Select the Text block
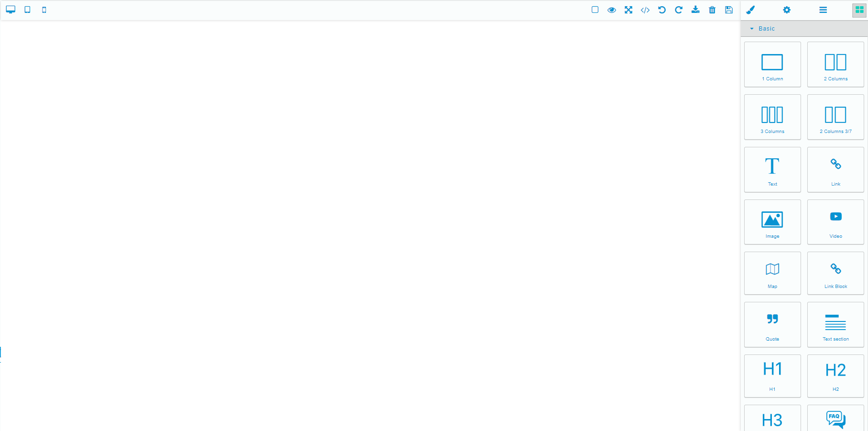 pyautogui.click(x=772, y=169)
